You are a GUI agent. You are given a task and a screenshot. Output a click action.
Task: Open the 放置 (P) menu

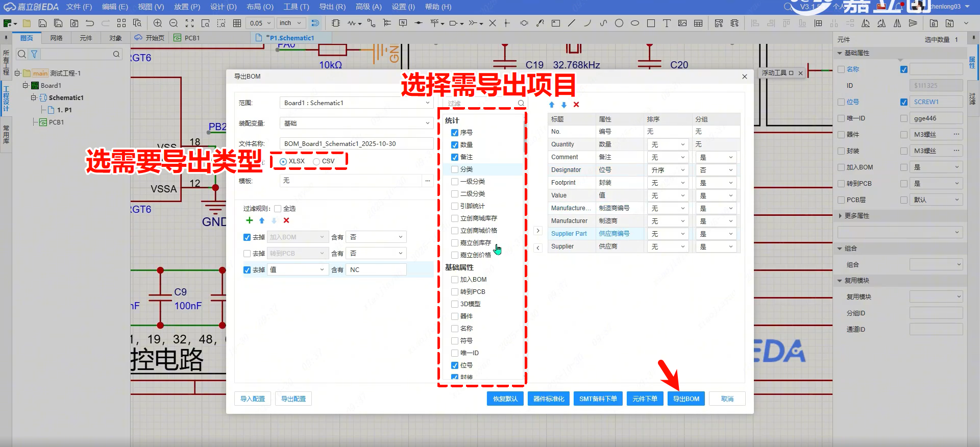coord(187,7)
